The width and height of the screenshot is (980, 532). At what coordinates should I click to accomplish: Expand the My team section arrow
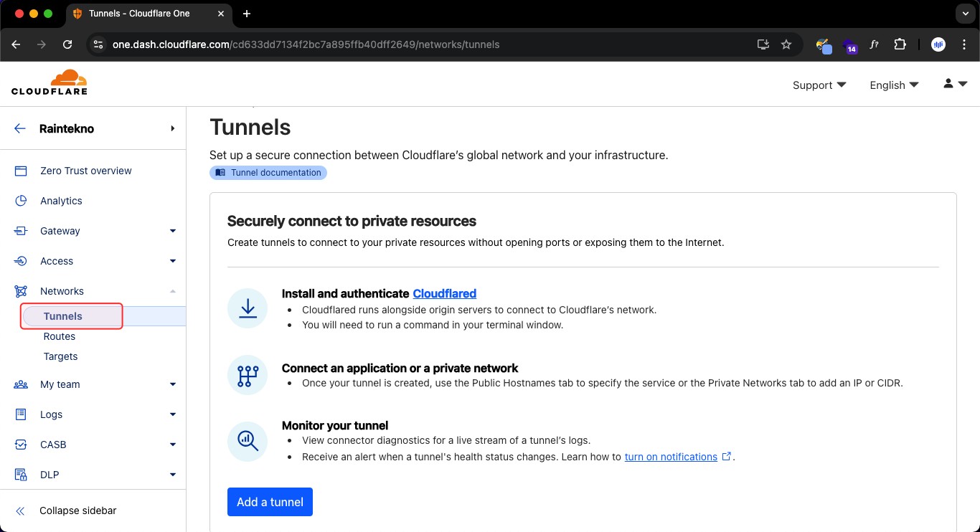click(173, 384)
